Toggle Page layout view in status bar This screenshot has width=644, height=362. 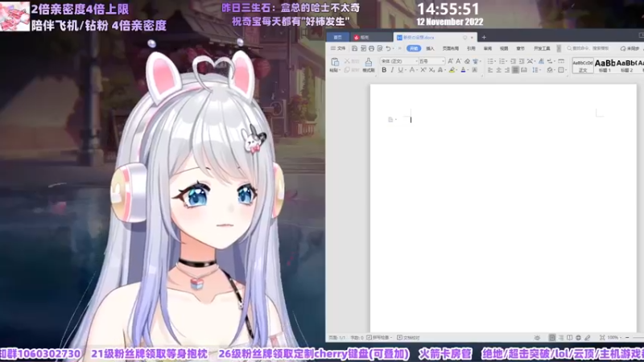(x=552, y=337)
